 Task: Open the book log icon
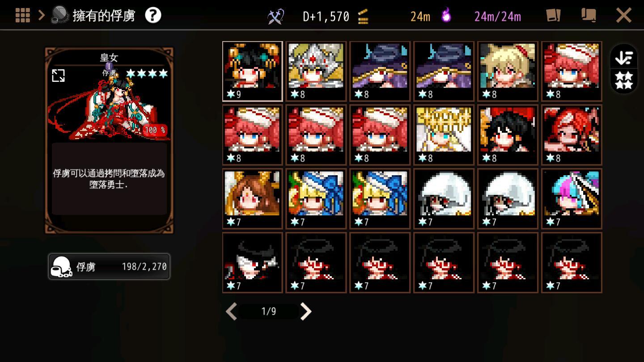[x=589, y=15]
